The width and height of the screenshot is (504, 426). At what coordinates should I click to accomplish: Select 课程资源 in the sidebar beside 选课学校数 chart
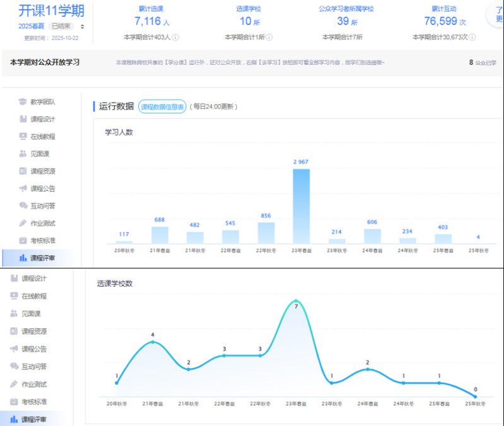(34, 331)
